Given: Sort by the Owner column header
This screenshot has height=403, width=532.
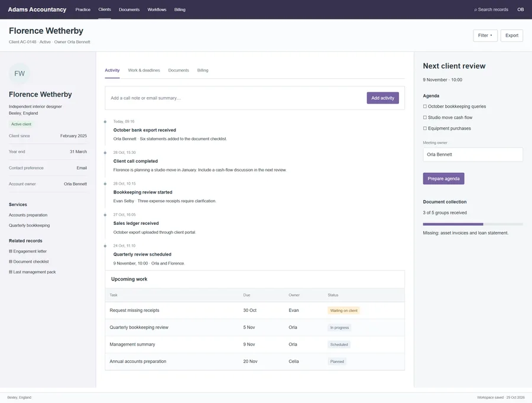Looking at the screenshot, I should (294, 295).
